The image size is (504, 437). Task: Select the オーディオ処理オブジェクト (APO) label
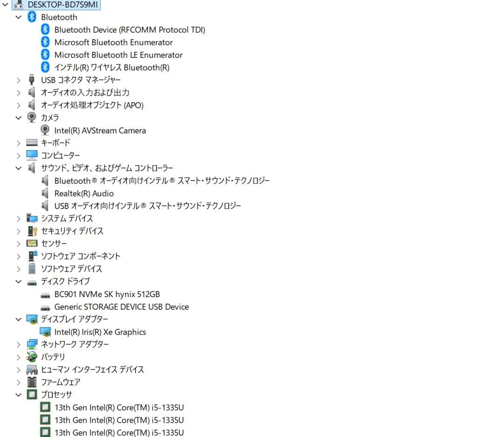[x=92, y=105]
